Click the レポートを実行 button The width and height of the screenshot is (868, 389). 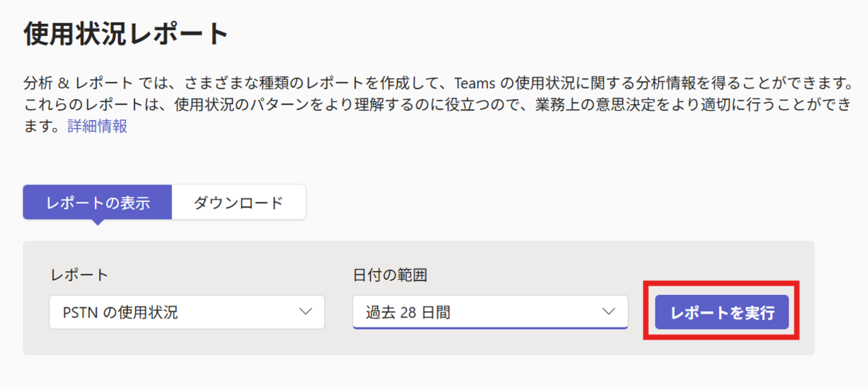(x=722, y=312)
